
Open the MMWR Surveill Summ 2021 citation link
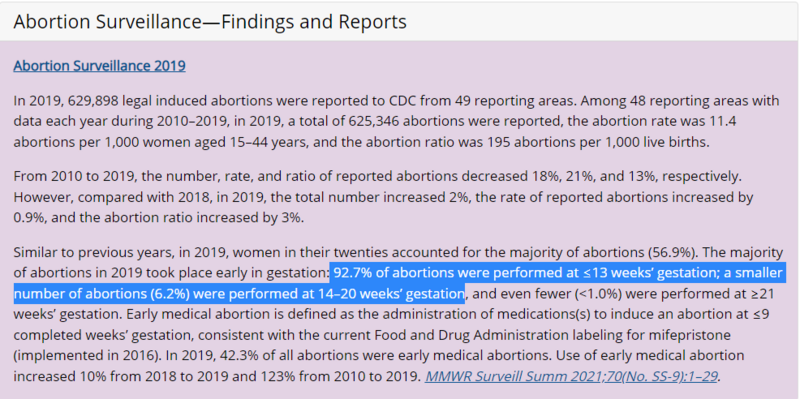pos(571,377)
